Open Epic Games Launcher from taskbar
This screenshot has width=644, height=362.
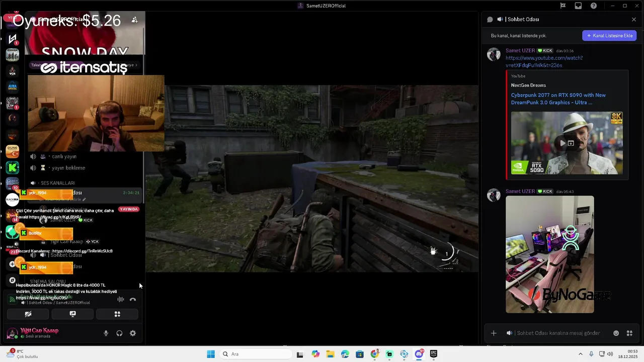pos(434,354)
